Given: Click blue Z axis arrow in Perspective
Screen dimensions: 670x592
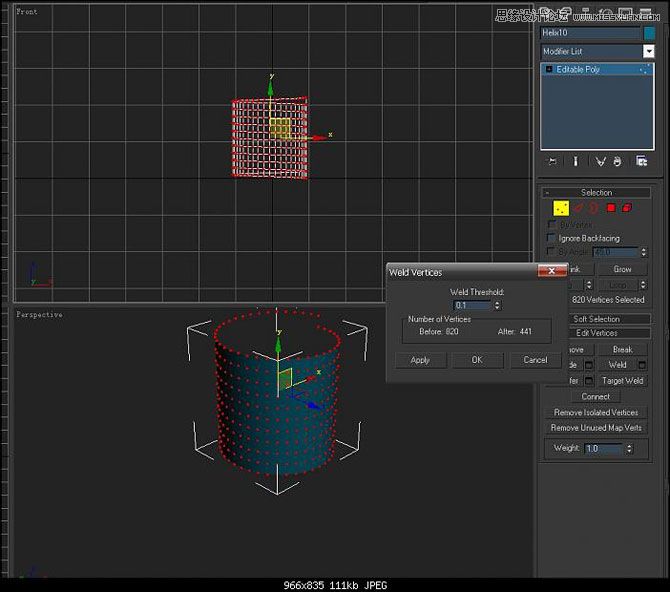Looking at the screenshot, I should coord(314,404).
